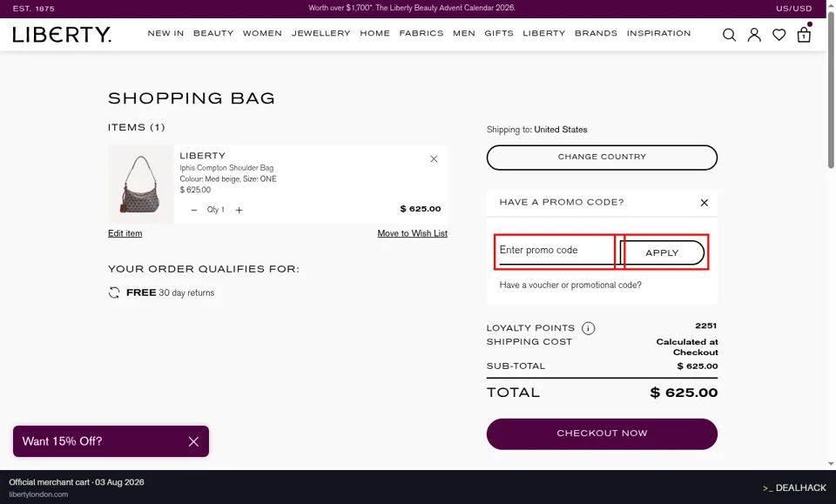Open the account profile icon
This screenshot has width=836, height=504.
click(x=754, y=35)
